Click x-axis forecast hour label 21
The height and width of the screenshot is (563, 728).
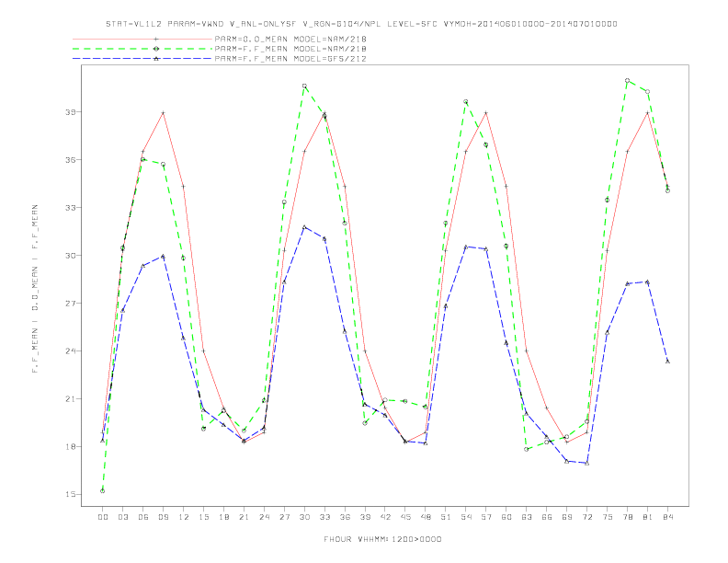[244, 517]
